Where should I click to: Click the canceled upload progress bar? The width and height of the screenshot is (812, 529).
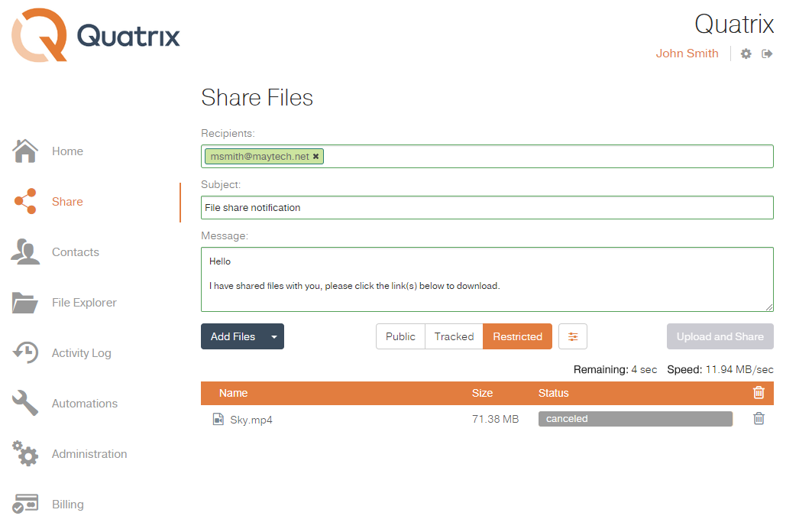click(636, 419)
